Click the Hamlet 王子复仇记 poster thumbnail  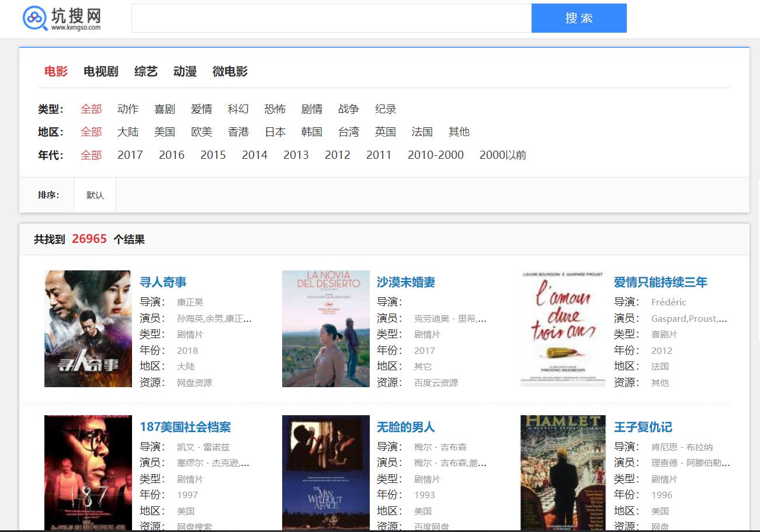tap(562, 473)
